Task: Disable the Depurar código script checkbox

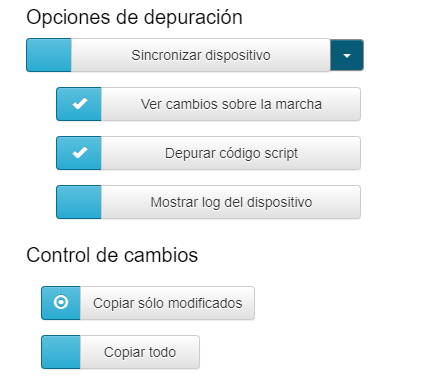Action: (79, 153)
